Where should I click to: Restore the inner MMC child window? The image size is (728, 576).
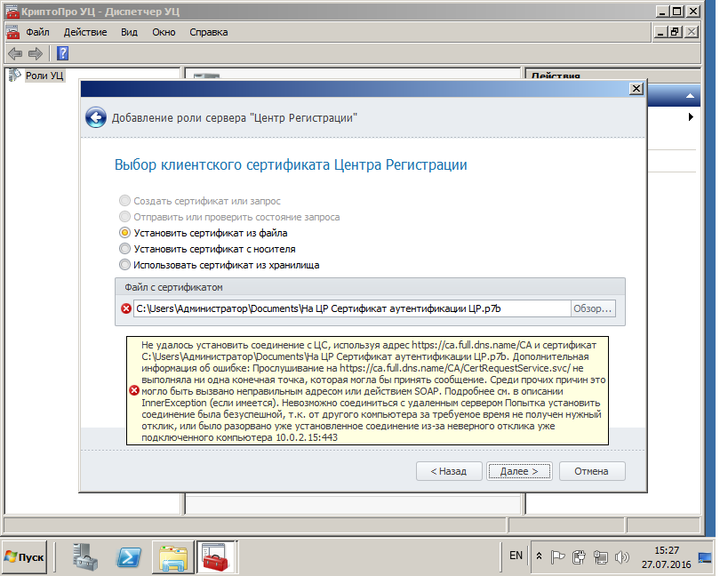click(x=676, y=32)
